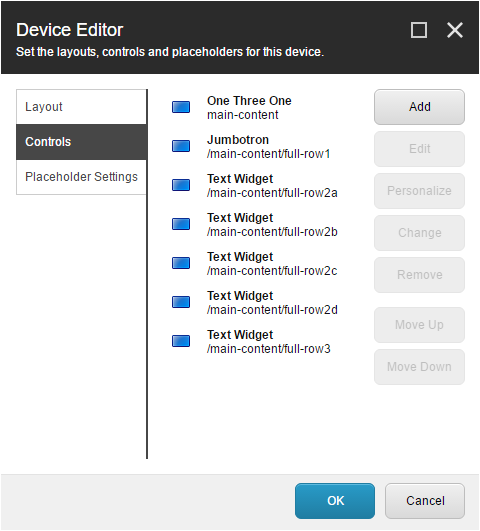This screenshot has height=531, width=480.
Task: Click the icon for Text Widget full-row2b
Action: tap(181, 224)
